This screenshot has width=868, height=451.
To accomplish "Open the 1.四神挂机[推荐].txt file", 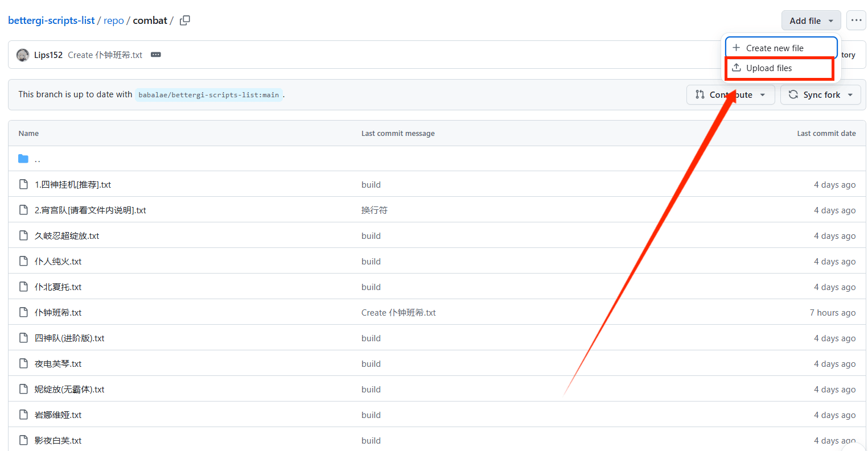I will 73,185.
